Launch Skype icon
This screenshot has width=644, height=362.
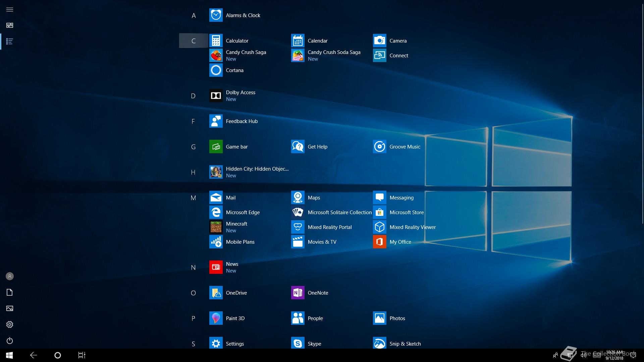pyautogui.click(x=298, y=344)
